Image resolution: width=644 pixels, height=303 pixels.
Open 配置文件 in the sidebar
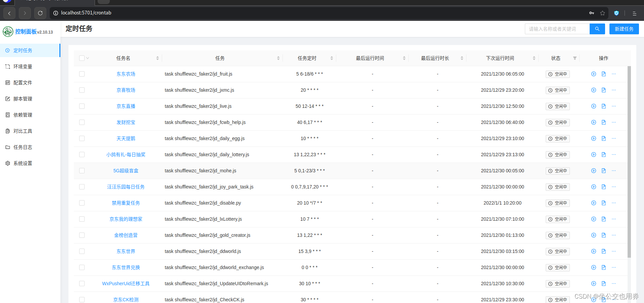coord(30,83)
